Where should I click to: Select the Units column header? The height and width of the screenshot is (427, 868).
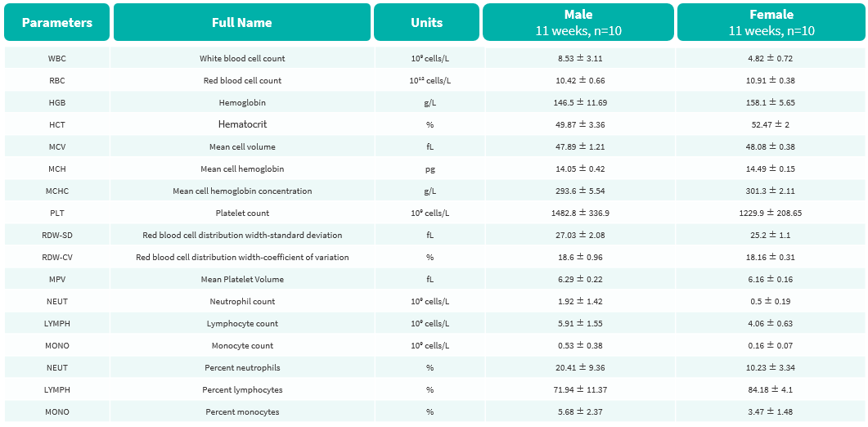click(427, 22)
